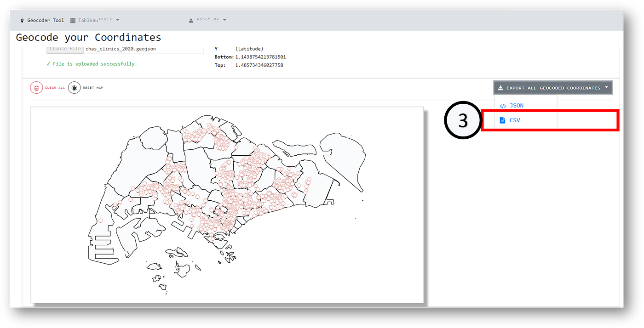This screenshot has width=644, height=328.
Task: Click the Reset Map target icon
Action: click(74, 87)
